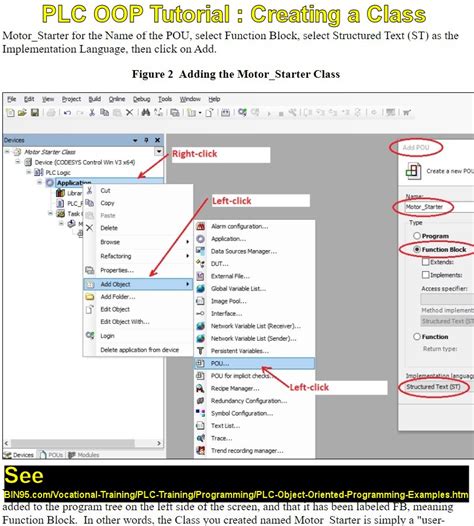Switch to the Modules tab

point(84,455)
